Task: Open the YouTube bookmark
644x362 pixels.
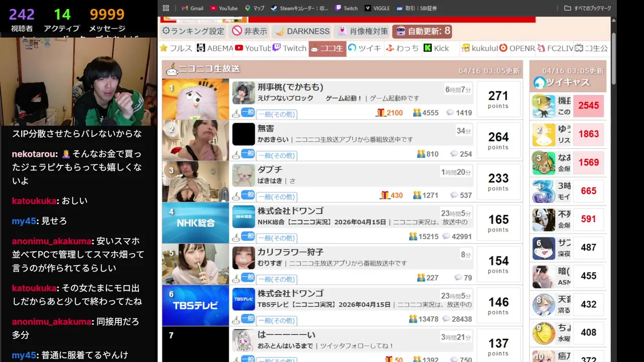Action: tap(224, 8)
